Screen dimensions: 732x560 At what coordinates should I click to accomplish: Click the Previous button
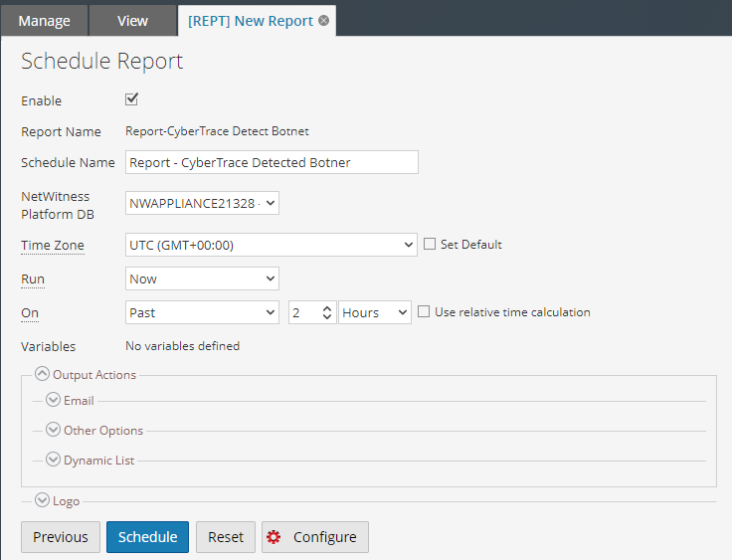pyautogui.click(x=61, y=537)
